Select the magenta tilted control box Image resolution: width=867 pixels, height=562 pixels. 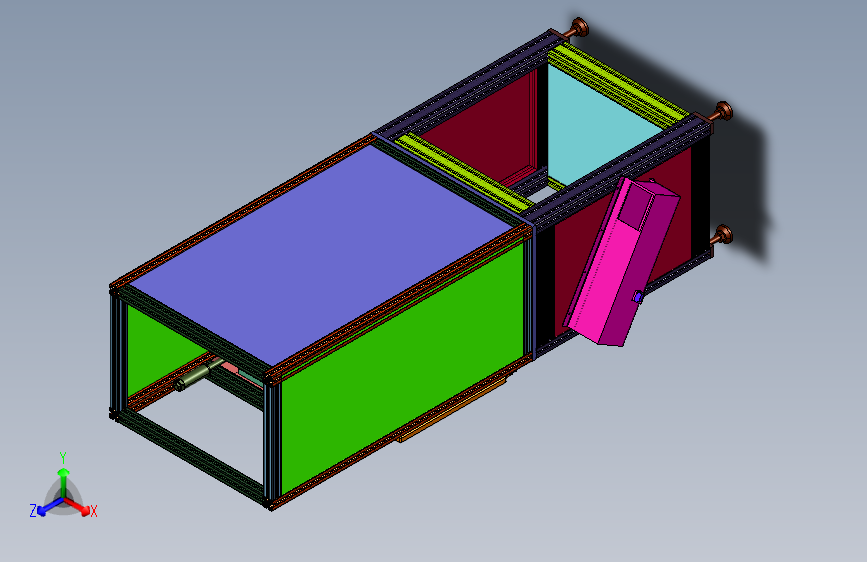click(x=622, y=263)
